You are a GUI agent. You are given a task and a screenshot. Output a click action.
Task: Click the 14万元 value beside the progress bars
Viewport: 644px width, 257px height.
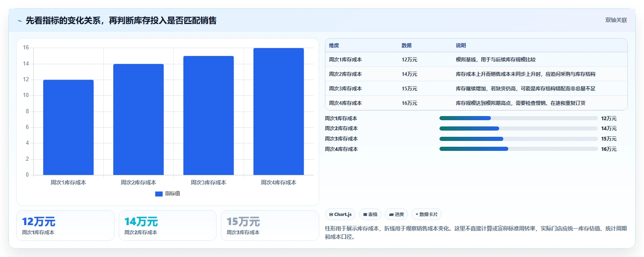click(609, 128)
